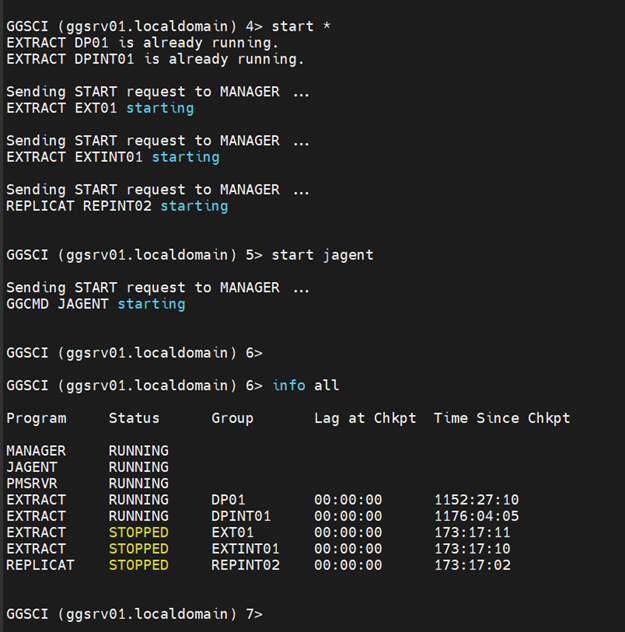Click the "Lag at Chkpt" column header
Screen dimensions: 625x632
point(365,418)
